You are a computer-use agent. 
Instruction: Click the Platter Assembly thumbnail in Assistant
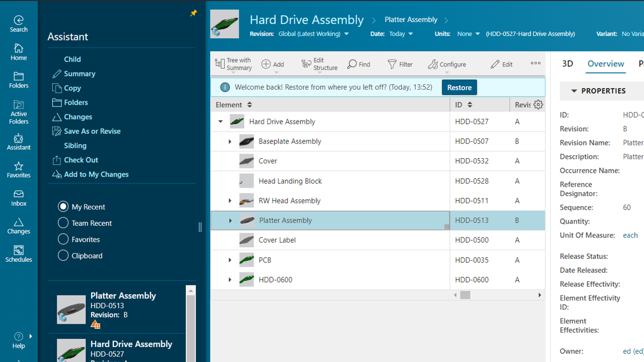click(x=71, y=309)
